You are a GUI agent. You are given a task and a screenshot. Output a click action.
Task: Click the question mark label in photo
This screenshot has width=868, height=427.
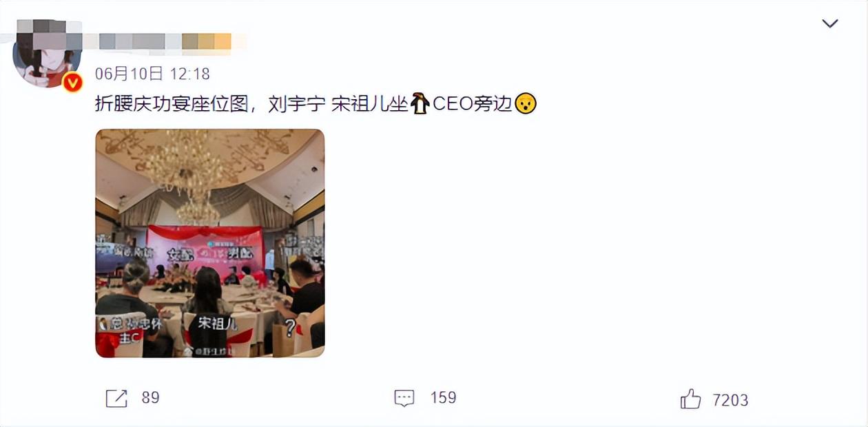[290, 328]
